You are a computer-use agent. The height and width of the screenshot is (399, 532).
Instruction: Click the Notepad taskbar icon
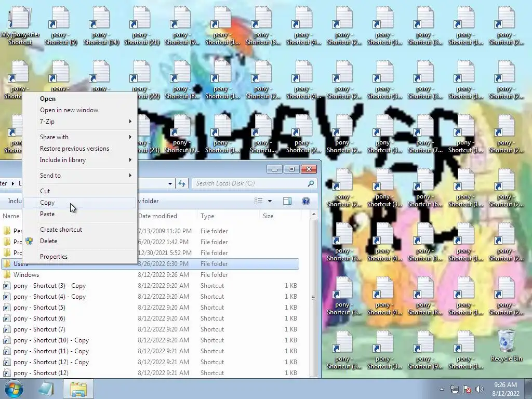click(x=46, y=389)
